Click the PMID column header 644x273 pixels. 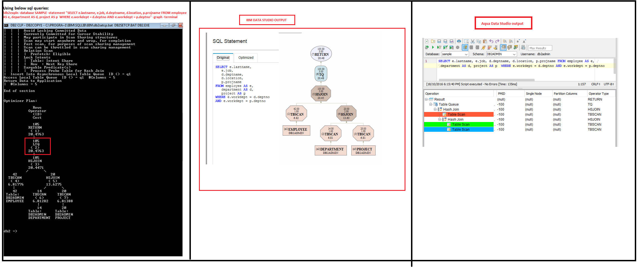(x=510, y=94)
